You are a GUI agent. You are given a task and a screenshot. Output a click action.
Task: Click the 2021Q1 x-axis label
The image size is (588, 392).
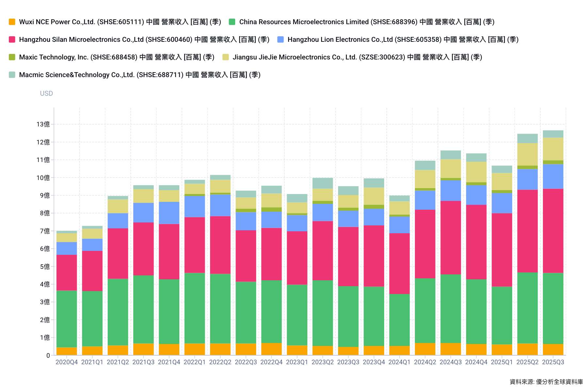coord(92,362)
